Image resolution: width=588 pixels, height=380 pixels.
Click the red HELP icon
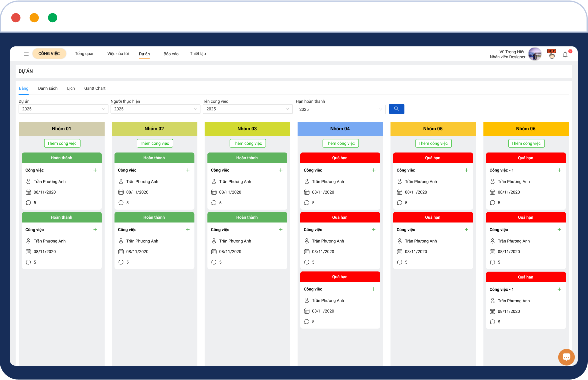pos(551,54)
